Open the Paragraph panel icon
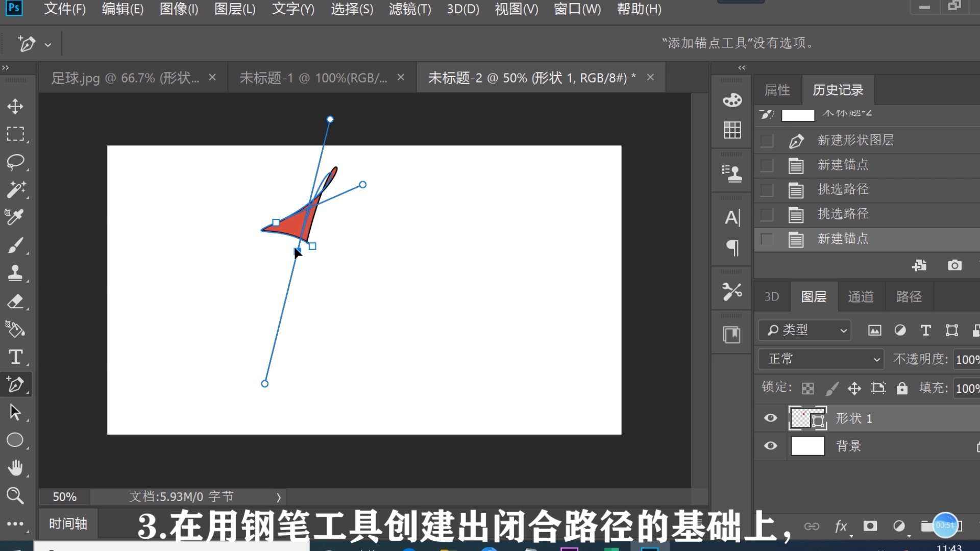Screen dimensions: 980x551 point(732,248)
